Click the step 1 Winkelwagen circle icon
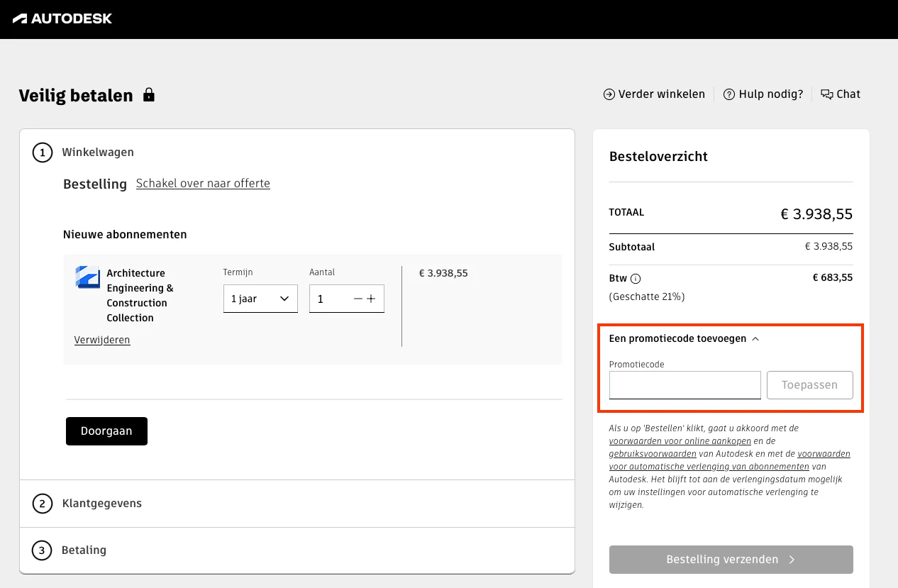Screen dimensions: 898x588 (x=42, y=152)
